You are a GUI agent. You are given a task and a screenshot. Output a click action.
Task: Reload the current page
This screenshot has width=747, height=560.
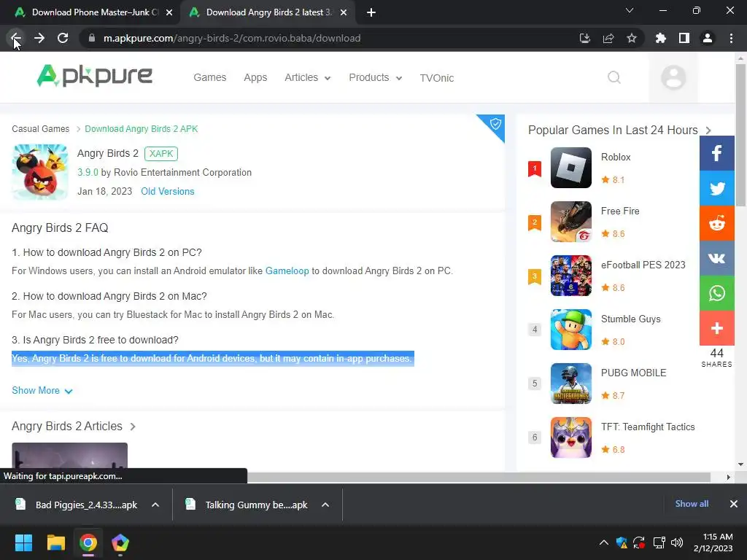click(x=63, y=38)
